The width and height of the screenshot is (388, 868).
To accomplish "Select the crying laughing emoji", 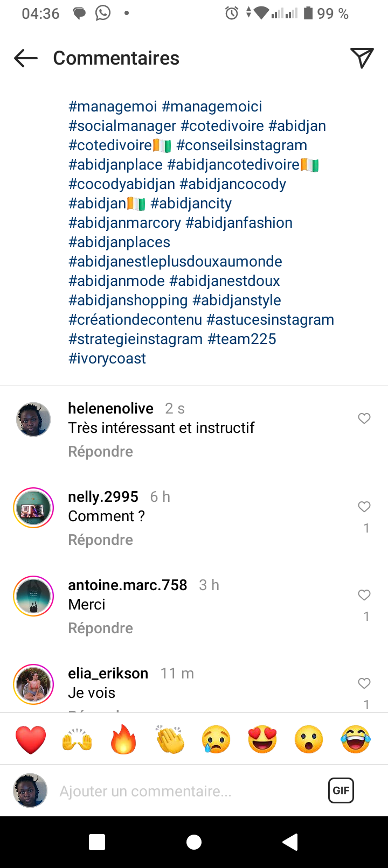I will tap(356, 739).
